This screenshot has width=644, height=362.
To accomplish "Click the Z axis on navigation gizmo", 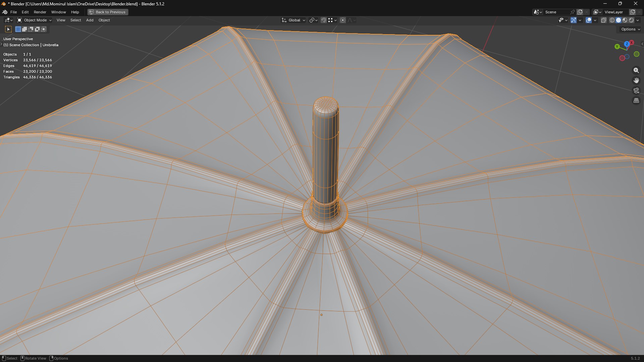I will point(627,44).
